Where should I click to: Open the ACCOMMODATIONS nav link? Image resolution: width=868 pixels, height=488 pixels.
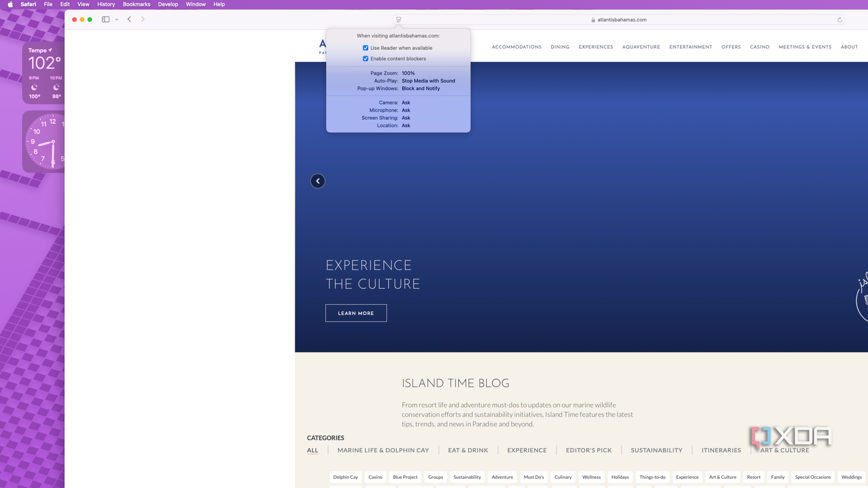(x=517, y=47)
